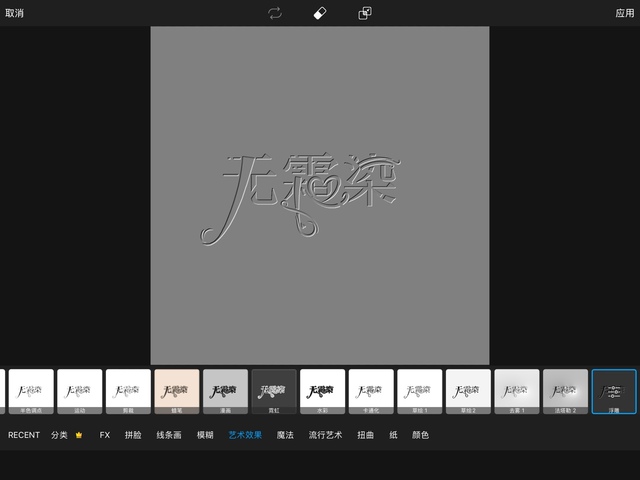
Task: Apply the 水彩 watercolor effect thumbnail
Action: point(323,391)
